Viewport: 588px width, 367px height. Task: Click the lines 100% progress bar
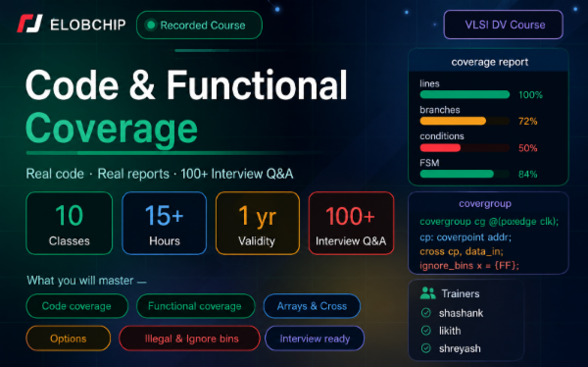click(465, 94)
